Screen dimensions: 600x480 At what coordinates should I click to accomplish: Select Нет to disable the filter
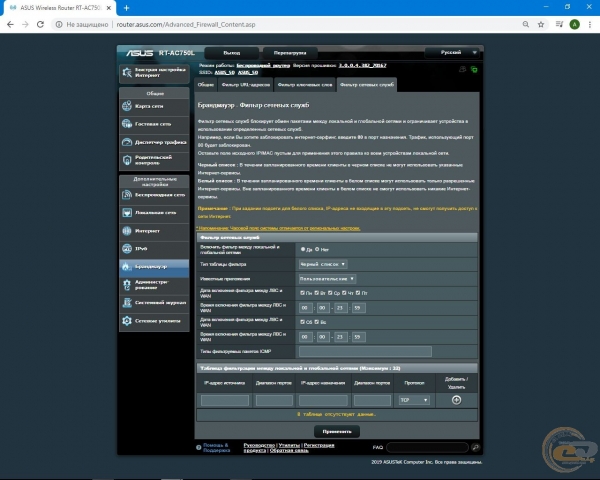click(x=317, y=249)
